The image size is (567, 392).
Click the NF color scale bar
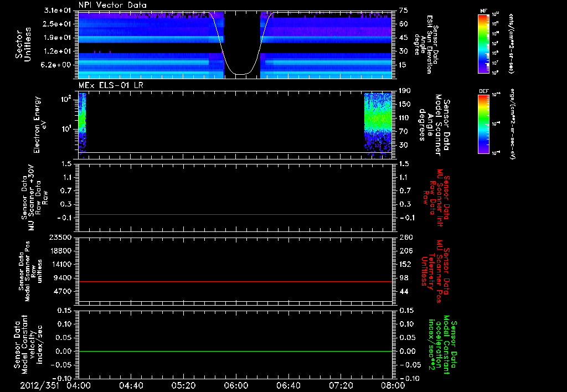[484, 43]
